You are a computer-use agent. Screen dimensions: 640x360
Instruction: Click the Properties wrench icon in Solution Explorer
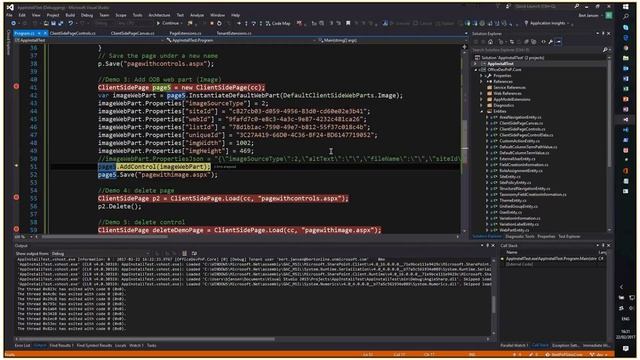[x=551, y=42]
